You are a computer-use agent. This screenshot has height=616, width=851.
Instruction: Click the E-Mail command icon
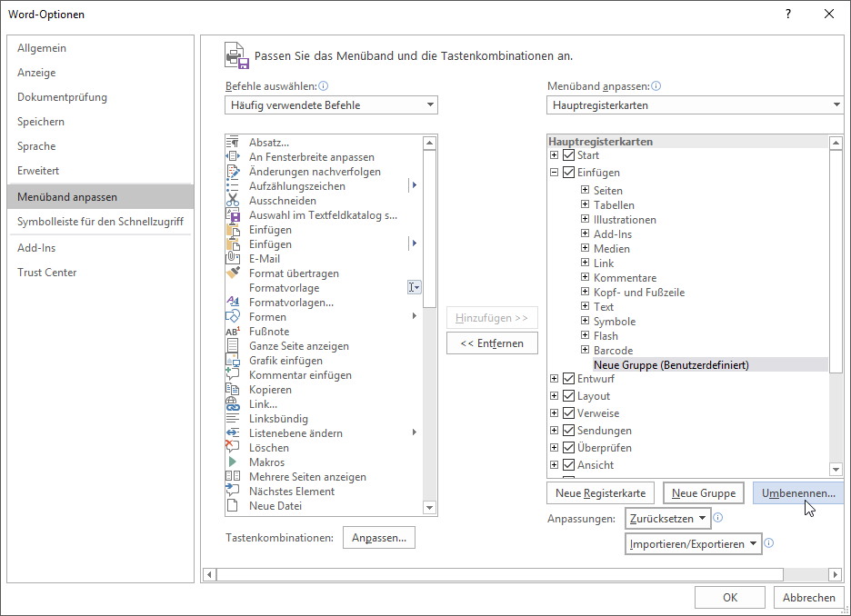(x=232, y=259)
